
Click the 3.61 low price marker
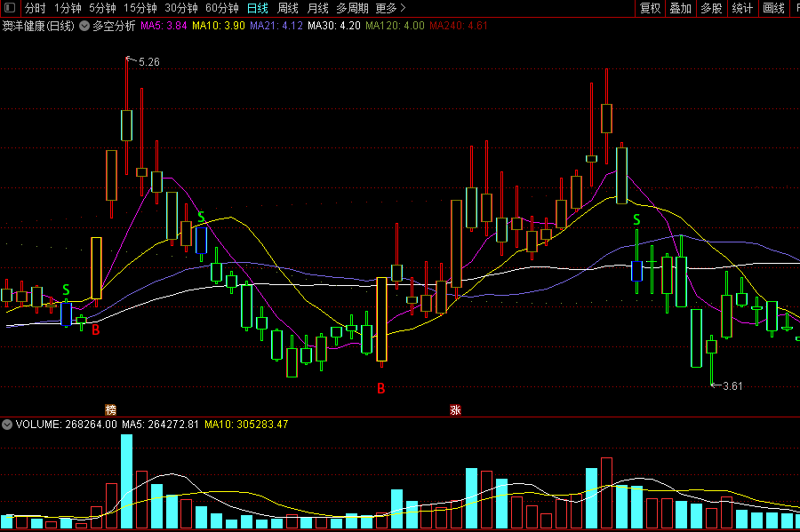732,386
